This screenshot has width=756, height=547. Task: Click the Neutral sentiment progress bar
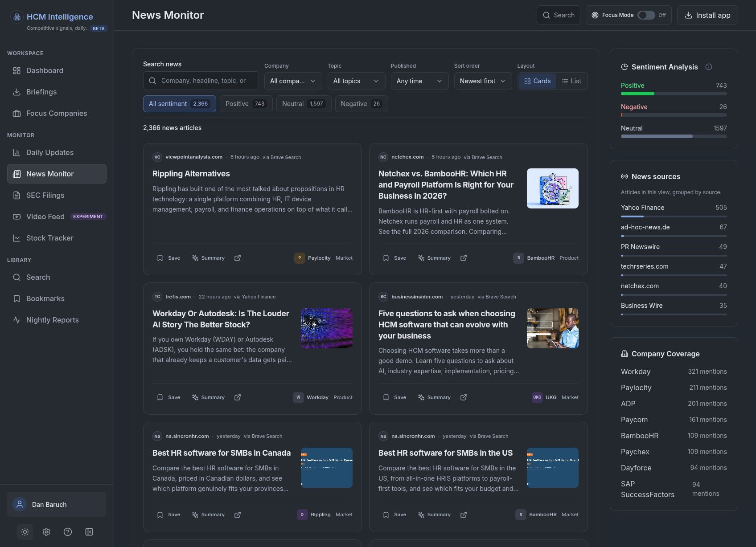[x=674, y=136]
